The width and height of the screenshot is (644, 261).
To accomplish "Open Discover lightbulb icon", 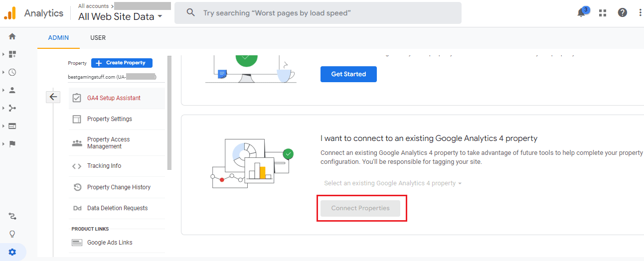I will click(x=12, y=234).
